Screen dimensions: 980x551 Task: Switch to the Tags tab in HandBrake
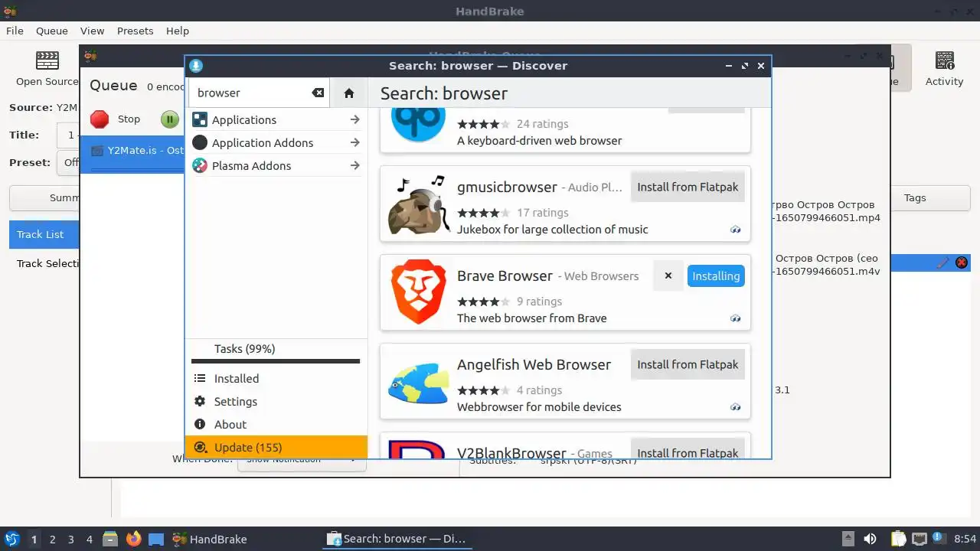[x=915, y=197]
